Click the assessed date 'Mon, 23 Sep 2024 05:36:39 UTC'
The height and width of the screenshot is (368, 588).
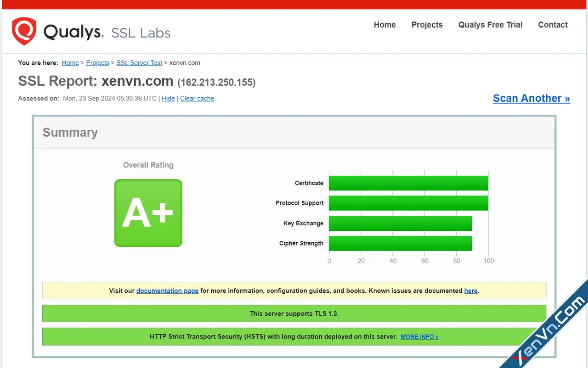109,99
